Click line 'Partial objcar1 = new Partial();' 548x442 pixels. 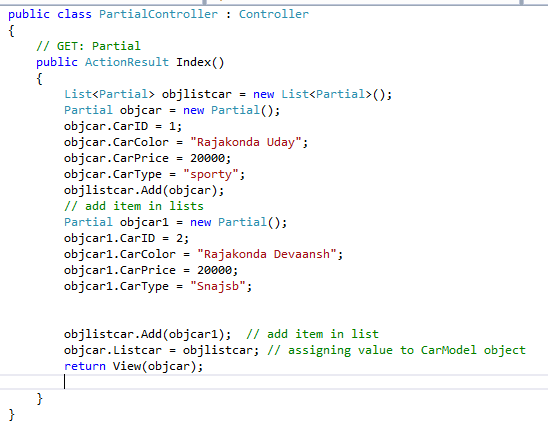coord(175,222)
